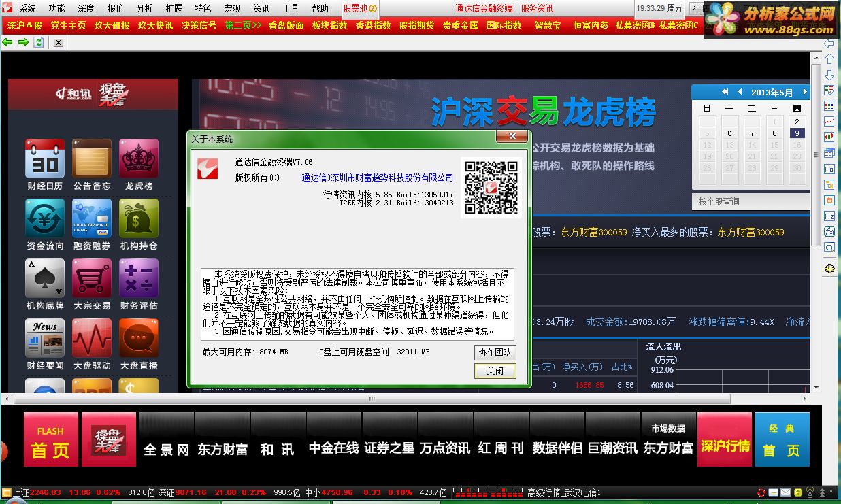Click the calendar next month arrow
Image resolution: width=841 pixels, height=504 pixels.
[805, 92]
